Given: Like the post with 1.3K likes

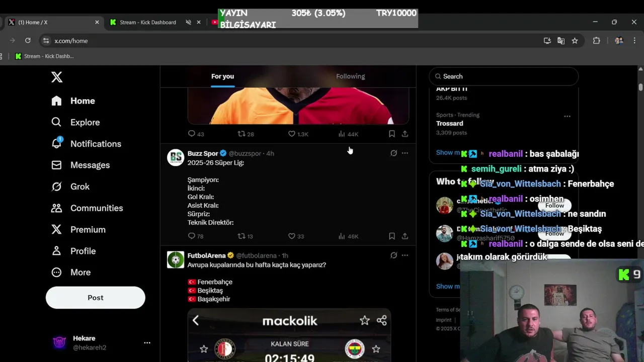Looking at the screenshot, I should point(298,134).
